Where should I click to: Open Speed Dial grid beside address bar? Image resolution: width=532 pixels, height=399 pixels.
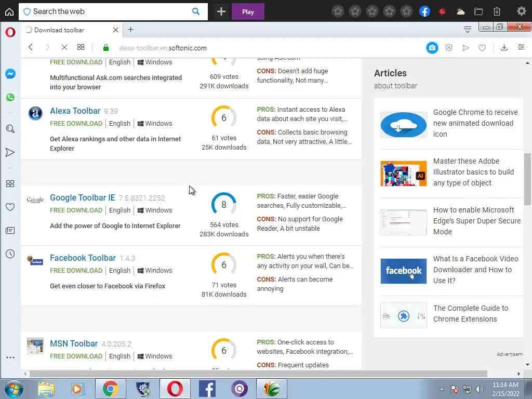point(81,47)
